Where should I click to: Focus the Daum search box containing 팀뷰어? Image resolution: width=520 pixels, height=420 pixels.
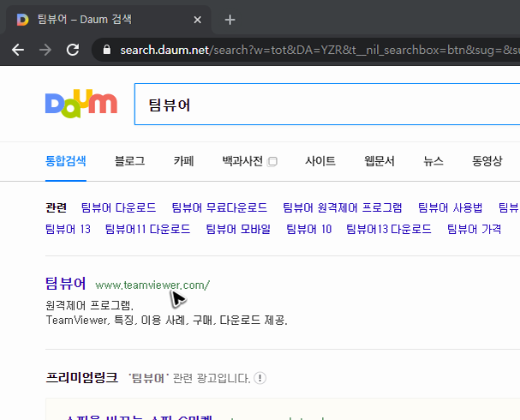point(326,105)
